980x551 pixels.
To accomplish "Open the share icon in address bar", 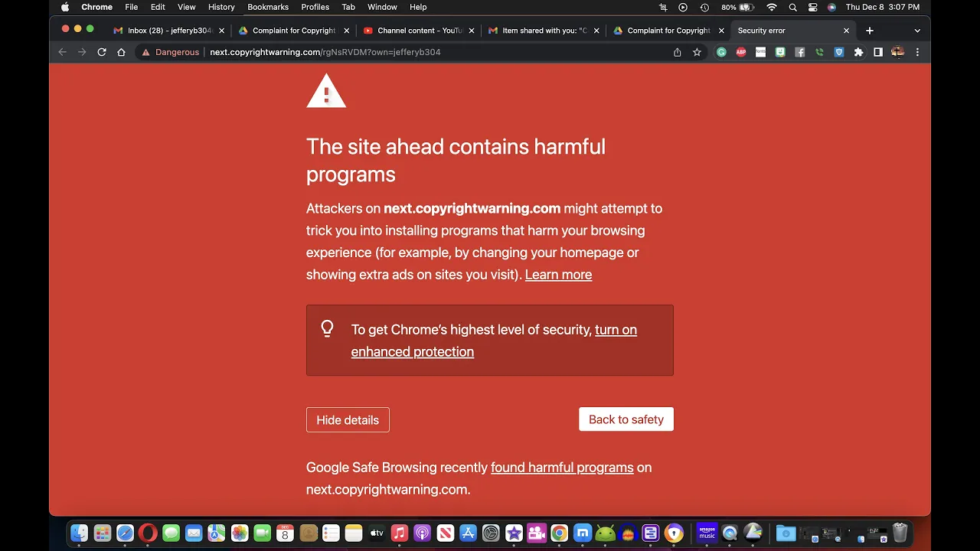I will tap(677, 52).
